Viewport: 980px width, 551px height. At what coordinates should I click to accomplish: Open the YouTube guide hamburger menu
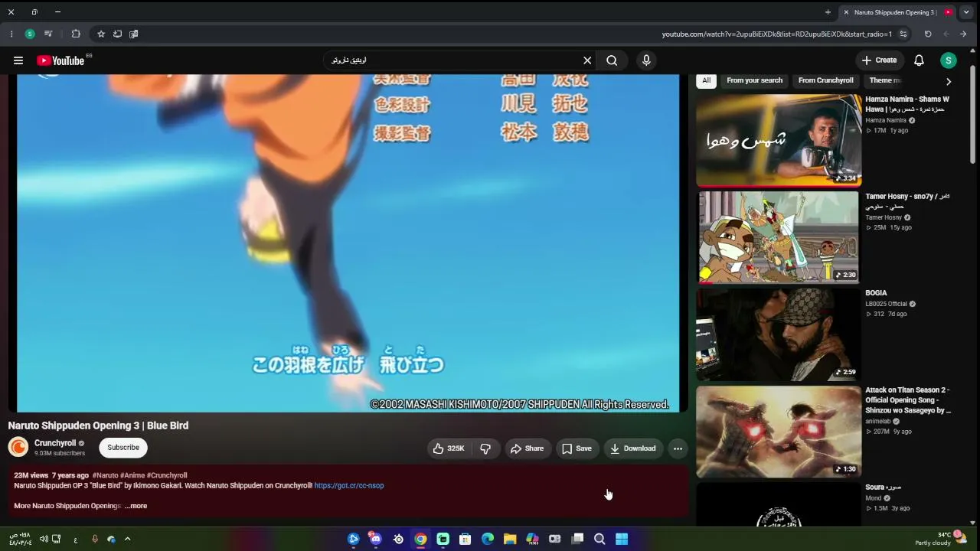click(18, 60)
